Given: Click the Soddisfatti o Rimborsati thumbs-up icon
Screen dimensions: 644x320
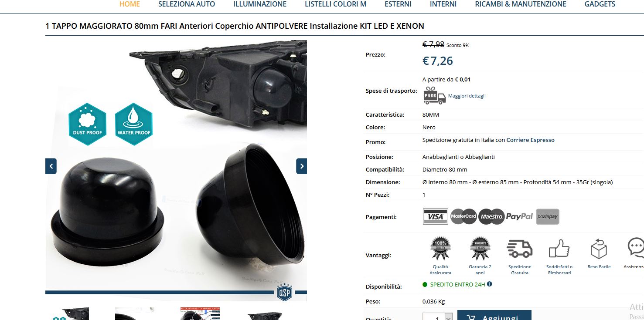Looking at the screenshot, I should (x=559, y=249).
